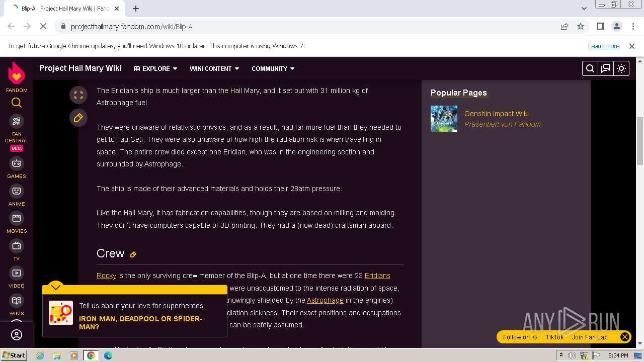Open the Windows Start menu

tap(14, 355)
